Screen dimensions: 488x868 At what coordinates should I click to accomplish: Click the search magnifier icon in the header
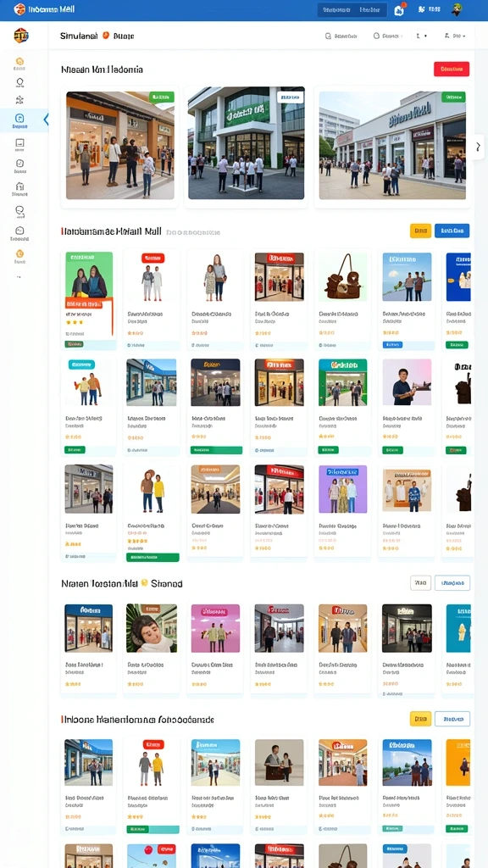click(328, 36)
